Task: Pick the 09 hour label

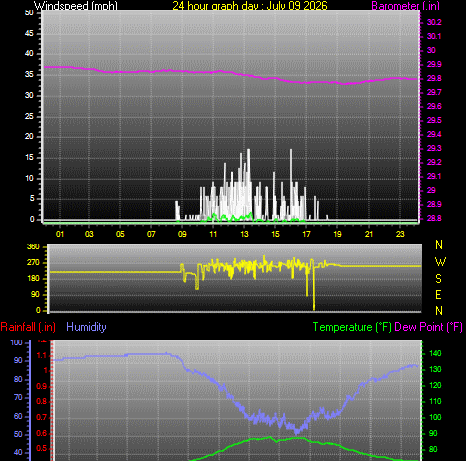Action: click(182, 234)
